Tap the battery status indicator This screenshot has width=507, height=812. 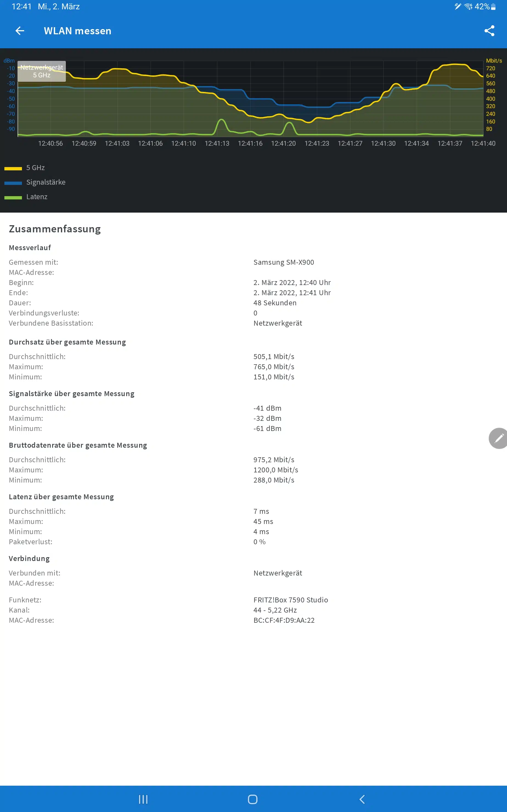click(493, 7)
